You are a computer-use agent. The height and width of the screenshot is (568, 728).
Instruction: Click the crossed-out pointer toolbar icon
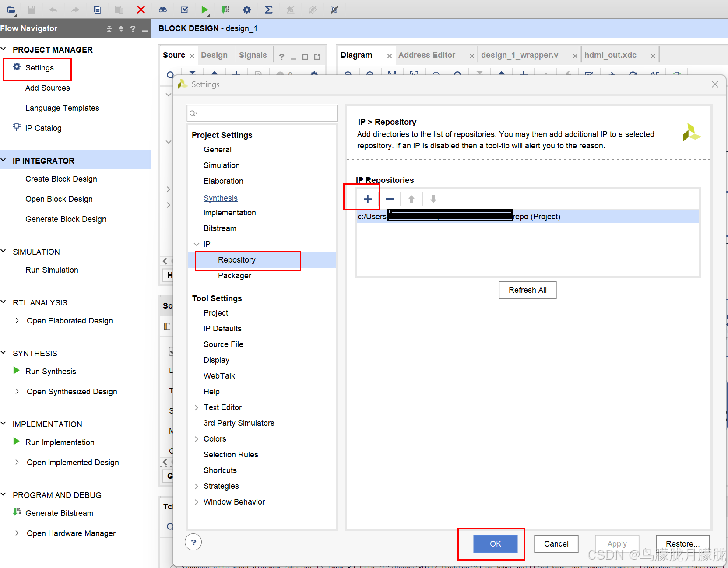(334, 10)
